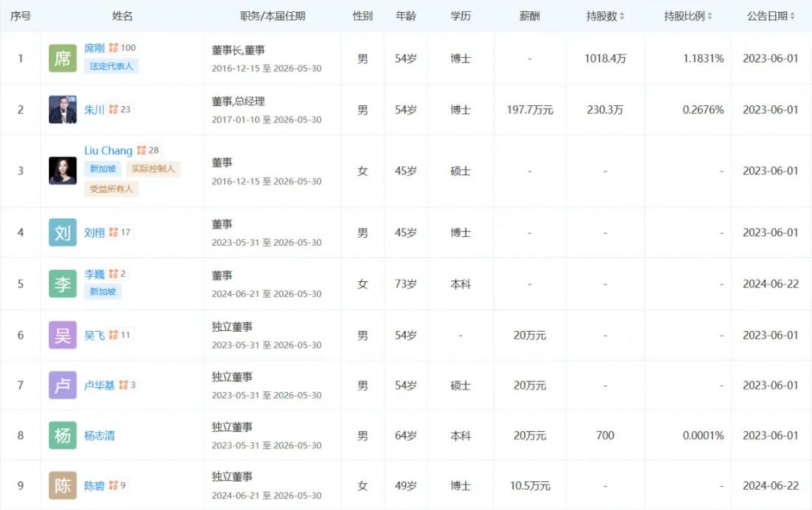Click the purple 吴 avatar icon
This screenshot has height=510, width=812.
click(x=62, y=335)
